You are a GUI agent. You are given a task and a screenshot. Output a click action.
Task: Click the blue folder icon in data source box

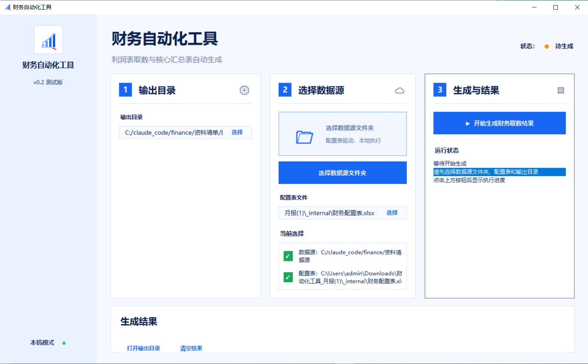pyautogui.click(x=304, y=137)
